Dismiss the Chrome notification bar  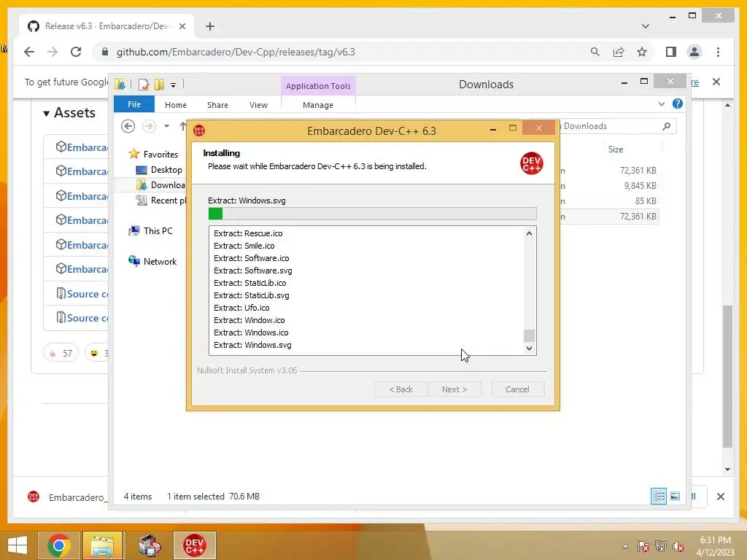[x=716, y=82]
